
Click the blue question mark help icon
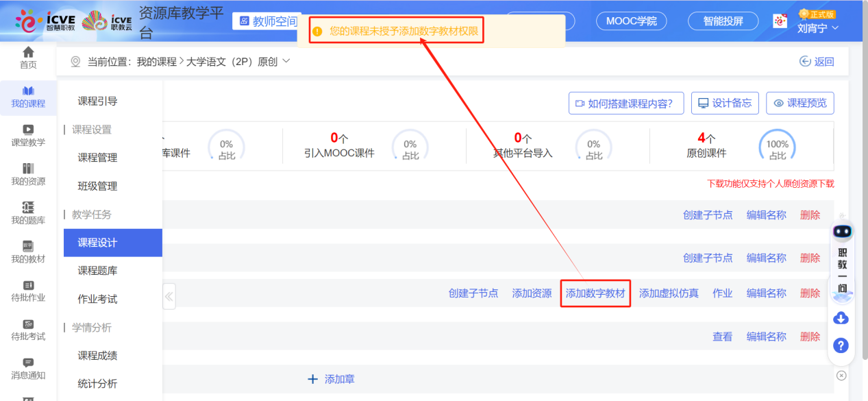[841, 345]
